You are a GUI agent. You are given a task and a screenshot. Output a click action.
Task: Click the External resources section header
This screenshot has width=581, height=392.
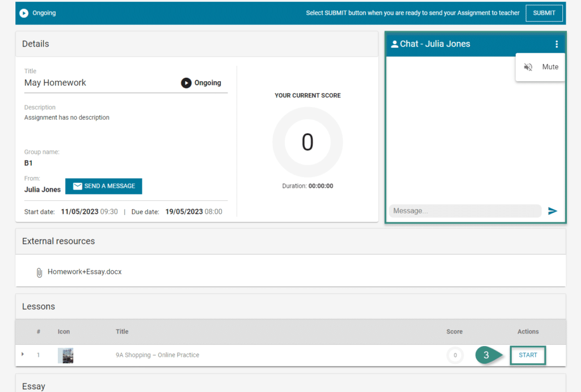point(58,241)
